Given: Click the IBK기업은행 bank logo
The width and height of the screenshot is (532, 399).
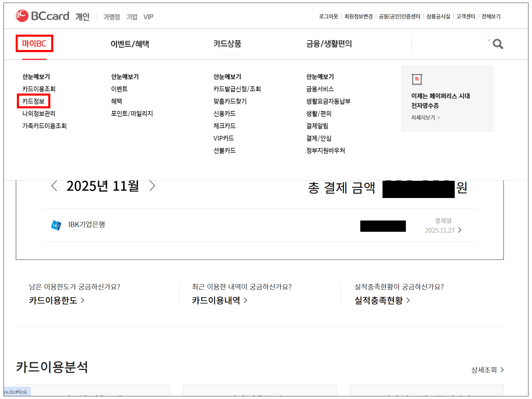Looking at the screenshot, I should (56, 225).
